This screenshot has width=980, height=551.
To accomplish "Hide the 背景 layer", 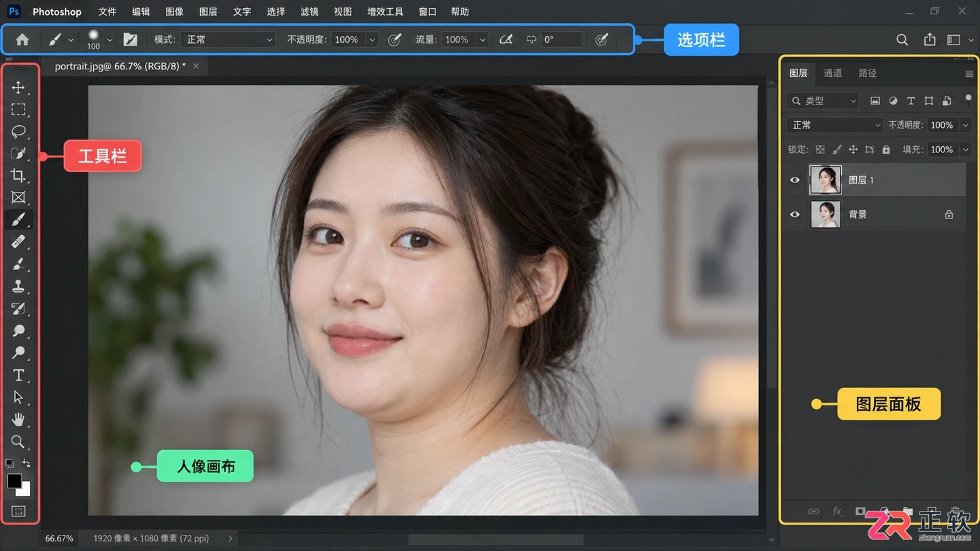I will [x=794, y=214].
